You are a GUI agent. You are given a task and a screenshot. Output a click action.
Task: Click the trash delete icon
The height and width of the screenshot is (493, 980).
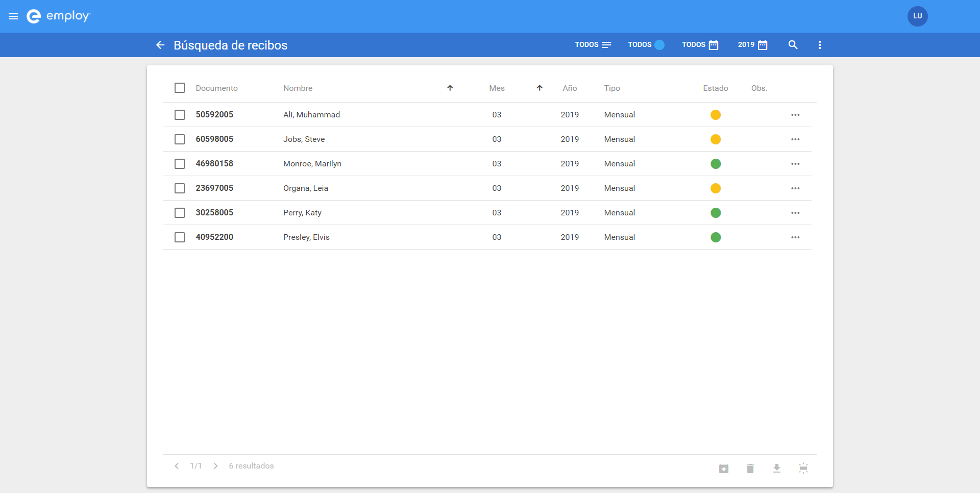750,469
